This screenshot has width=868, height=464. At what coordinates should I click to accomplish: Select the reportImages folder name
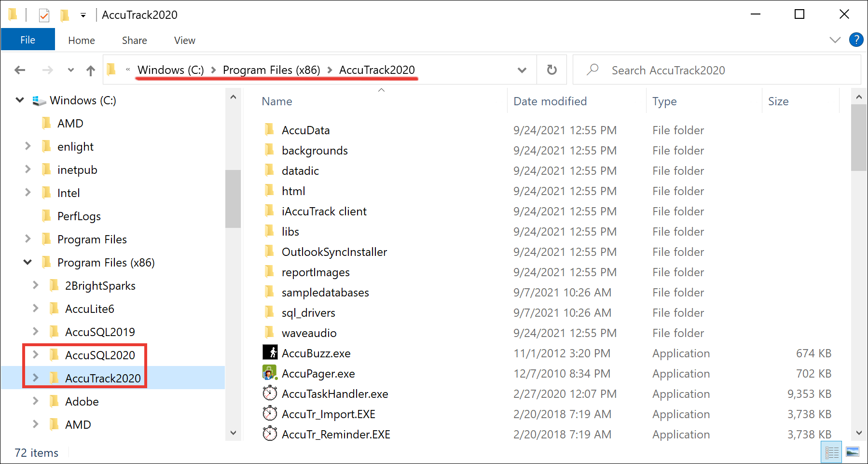coord(316,272)
